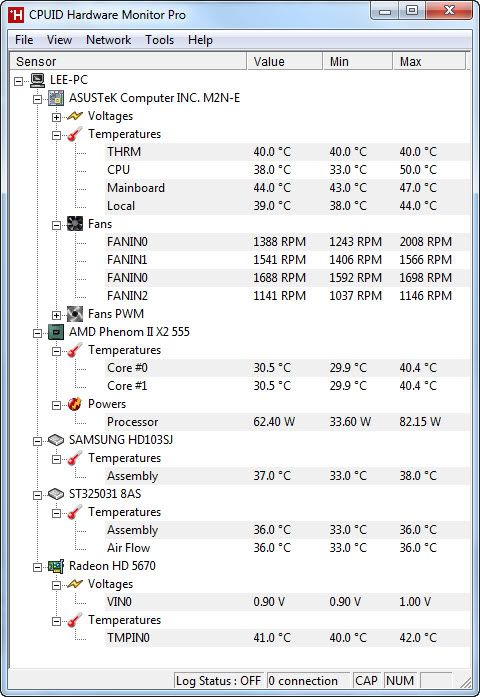
Task: Click the Value column header
Action: point(284,61)
